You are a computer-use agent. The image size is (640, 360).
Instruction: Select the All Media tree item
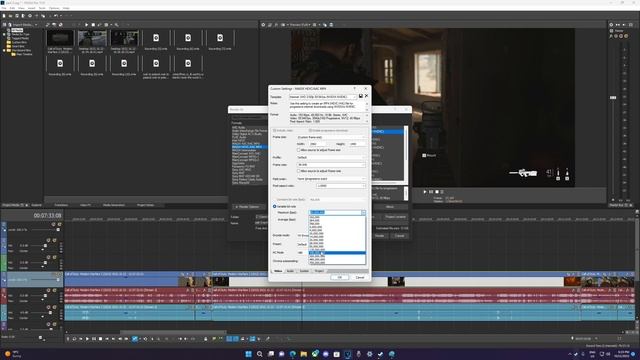pyautogui.click(x=17, y=30)
